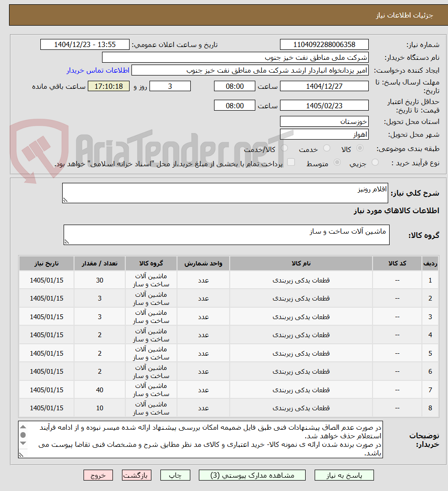
Task: Click the unit عدد in row 3
Action: tap(203, 317)
